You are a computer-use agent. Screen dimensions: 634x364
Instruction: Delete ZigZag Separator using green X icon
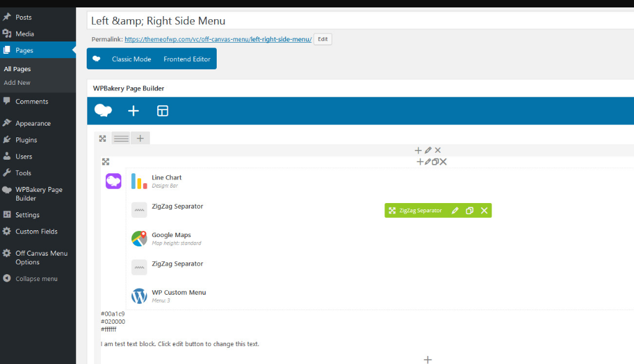(x=484, y=210)
